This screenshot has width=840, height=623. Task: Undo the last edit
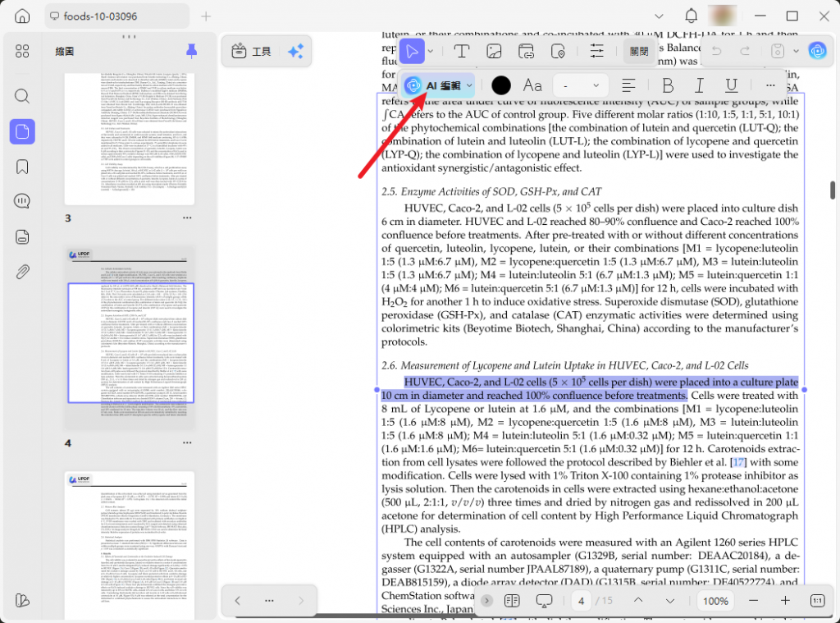(x=716, y=51)
